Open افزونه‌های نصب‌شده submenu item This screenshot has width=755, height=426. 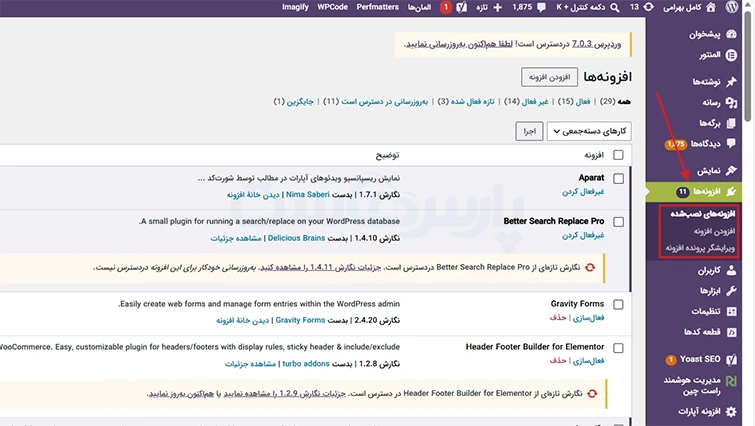click(x=703, y=214)
